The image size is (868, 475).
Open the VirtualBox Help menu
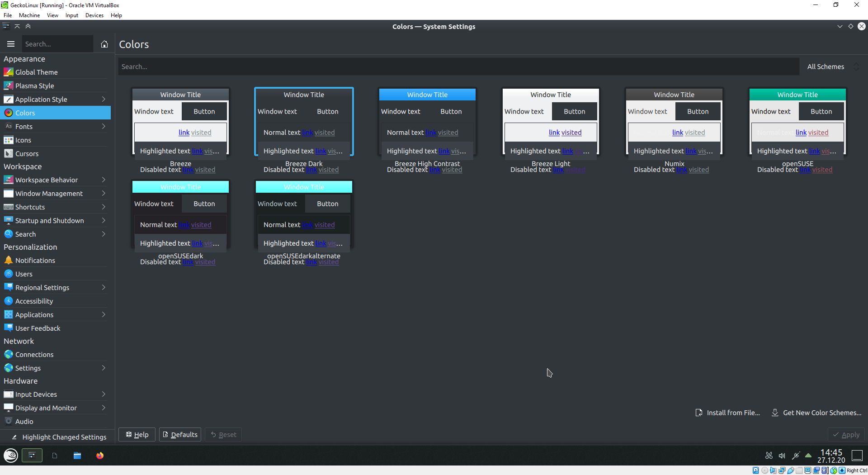click(x=116, y=15)
